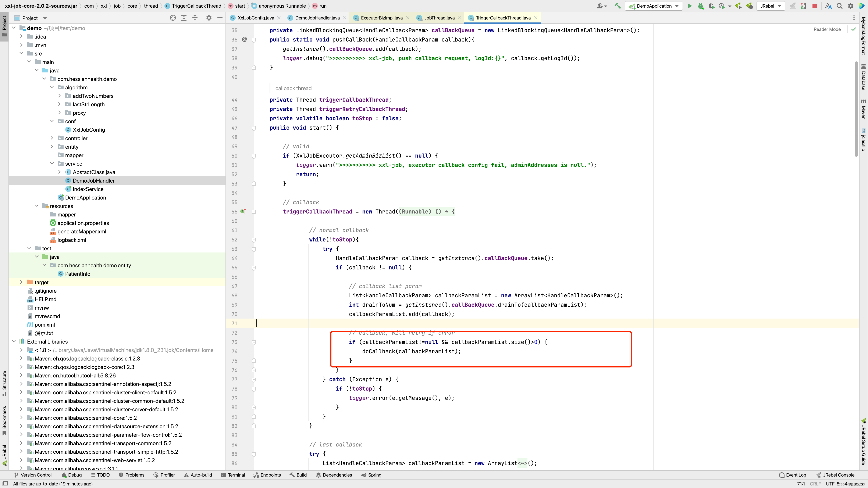Switch to the ExecutorBizImpl.java tab
Viewport: 868px width, 488px height.
tap(381, 18)
